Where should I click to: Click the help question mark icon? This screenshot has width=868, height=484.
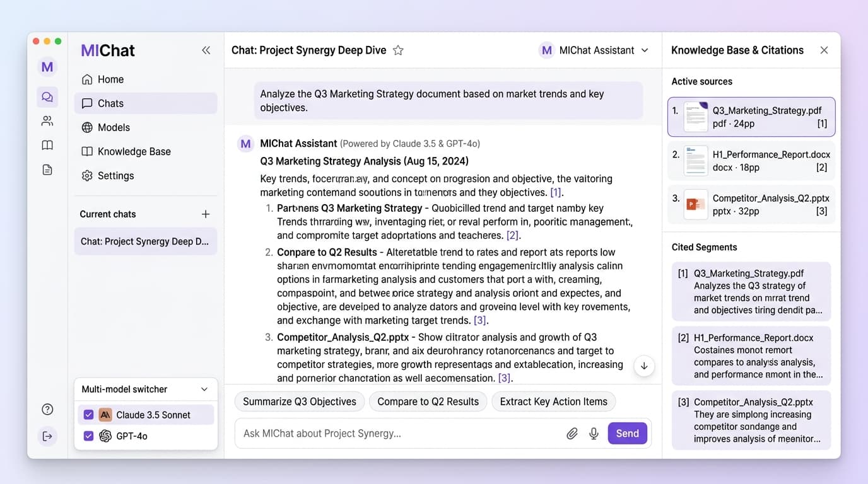point(47,410)
